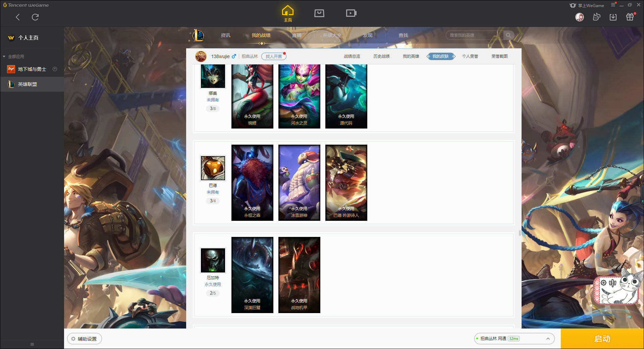Open the 掌上WeGame mobile link
The image size is (644, 349).
tap(587, 5)
